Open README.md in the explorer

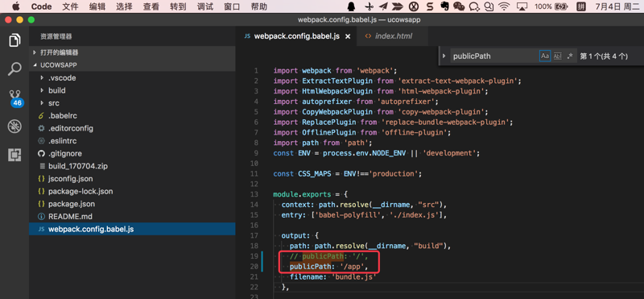pos(70,216)
